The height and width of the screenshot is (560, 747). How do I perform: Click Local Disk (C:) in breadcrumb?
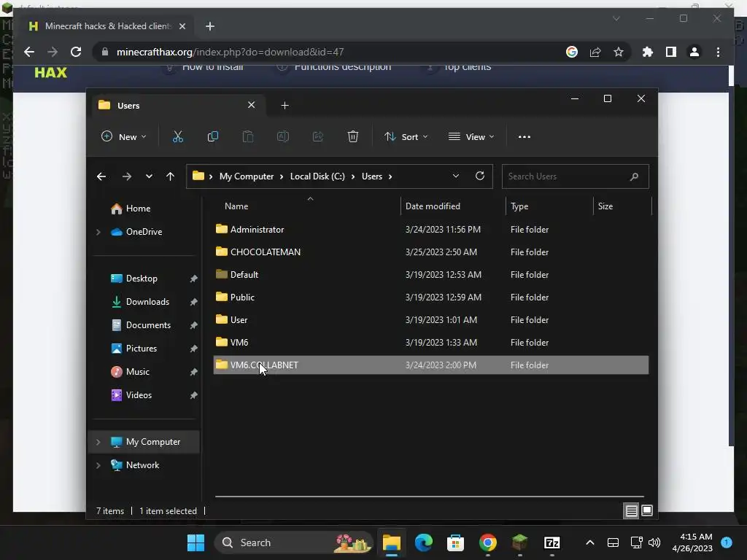(x=317, y=176)
